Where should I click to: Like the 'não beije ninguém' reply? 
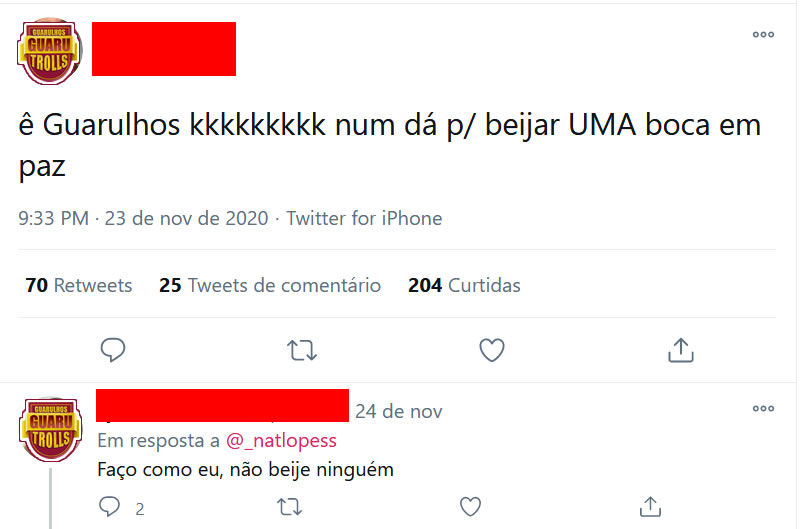point(470,507)
